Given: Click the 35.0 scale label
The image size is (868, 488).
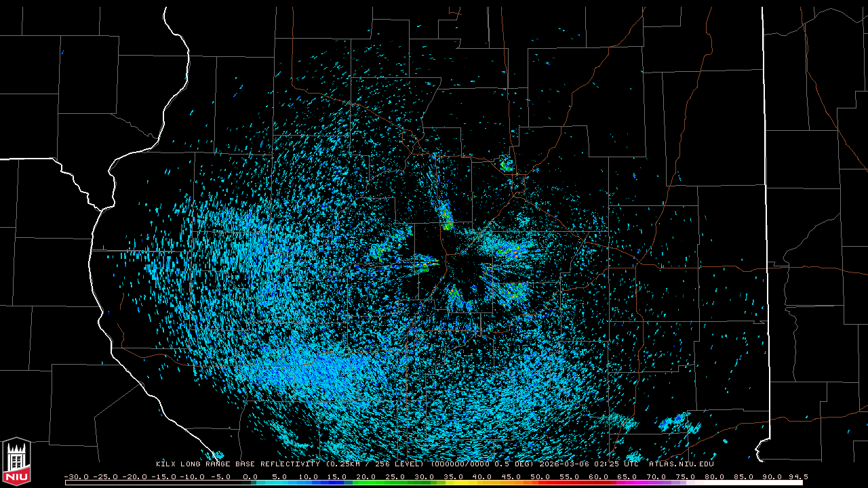Looking at the screenshot, I should 453,476.
